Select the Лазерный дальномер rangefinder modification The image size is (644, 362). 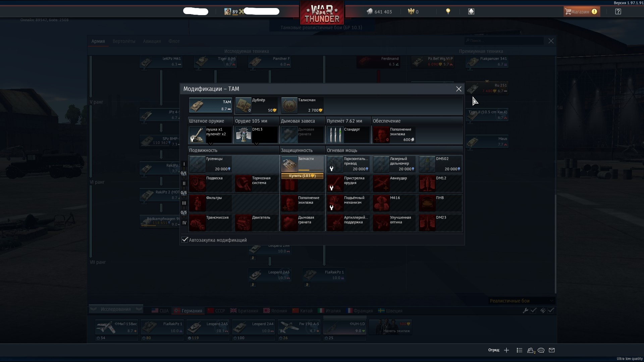(x=394, y=164)
